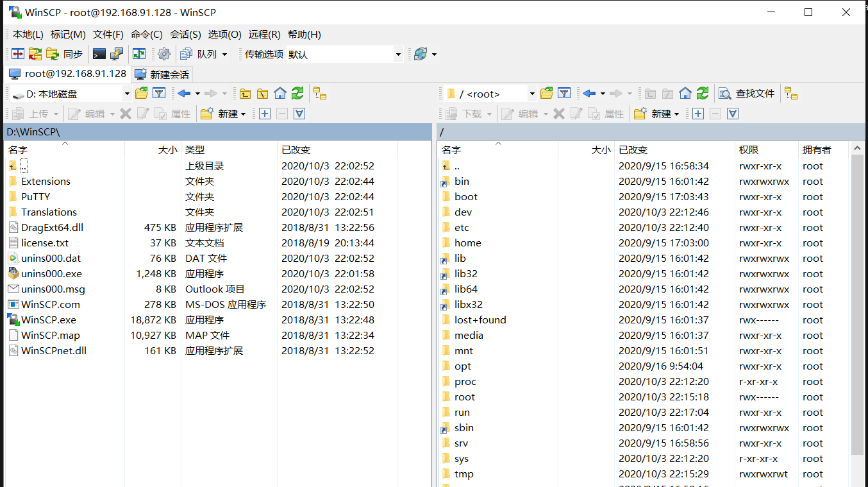This screenshot has height=487, width=868.
Task: Click the remote panel open directory icon
Action: [x=547, y=94]
